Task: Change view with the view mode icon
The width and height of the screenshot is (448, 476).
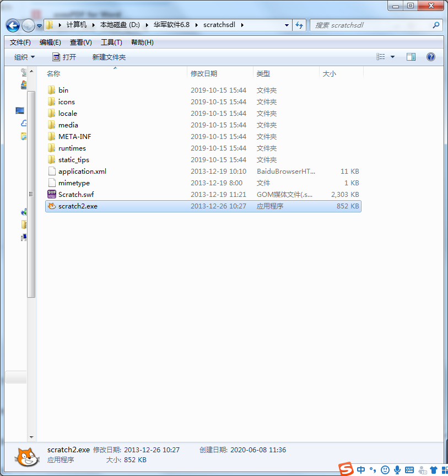Action: [x=380, y=57]
